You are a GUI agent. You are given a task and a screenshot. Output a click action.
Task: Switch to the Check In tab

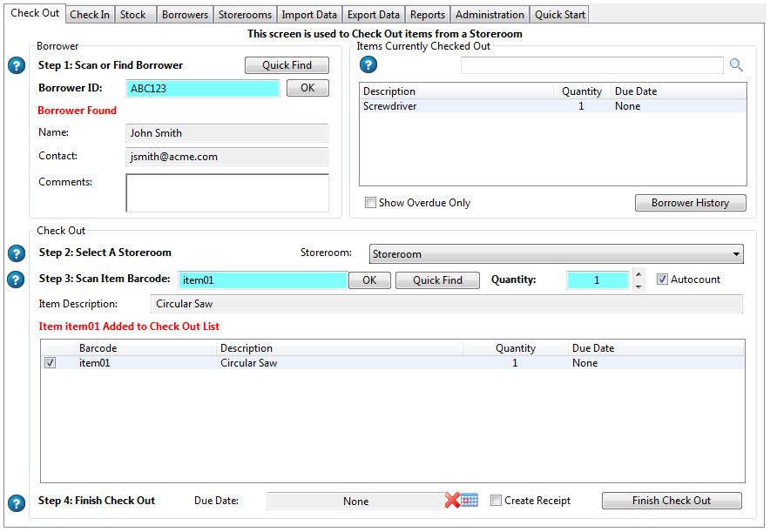point(90,15)
